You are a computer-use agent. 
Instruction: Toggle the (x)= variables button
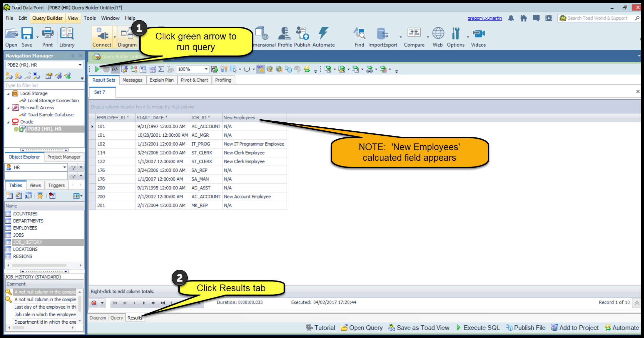(x=115, y=69)
